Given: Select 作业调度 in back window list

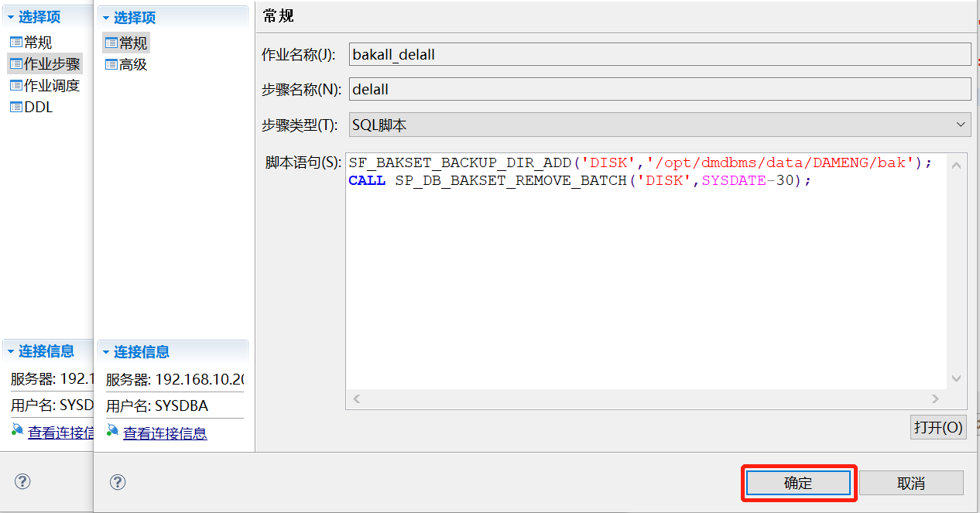Looking at the screenshot, I should tap(45, 86).
